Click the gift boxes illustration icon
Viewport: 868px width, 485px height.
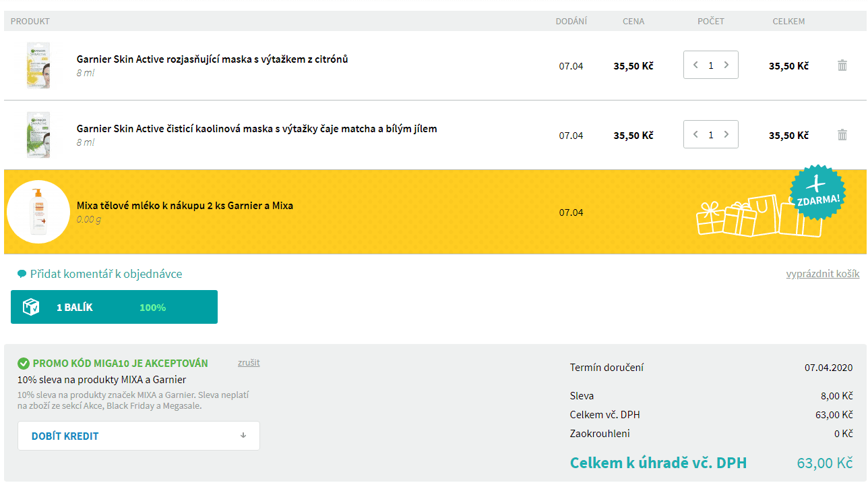click(759, 216)
